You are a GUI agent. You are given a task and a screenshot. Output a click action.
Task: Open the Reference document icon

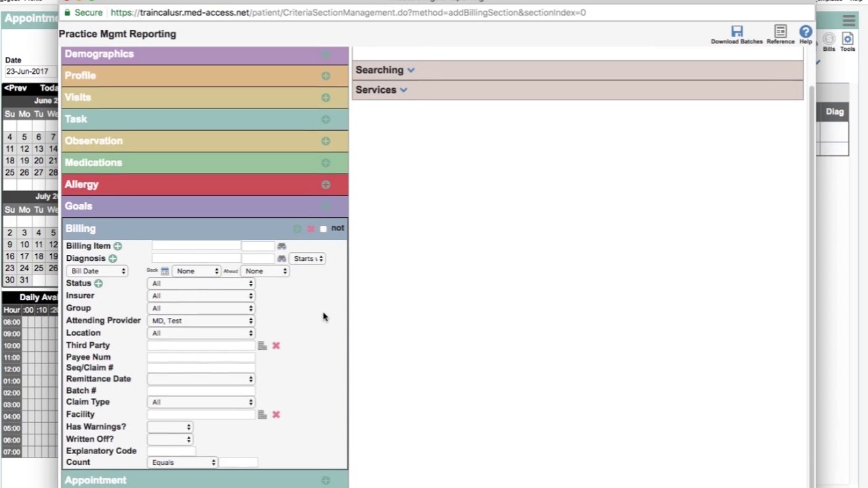[781, 31]
